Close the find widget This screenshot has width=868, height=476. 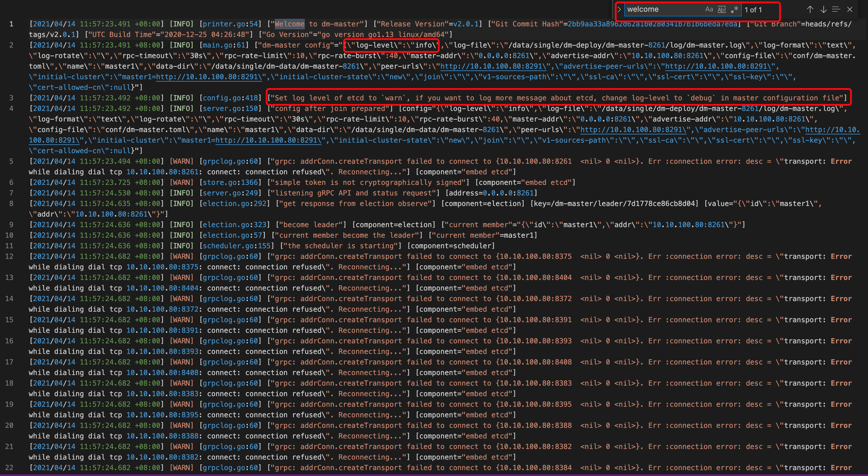tap(850, 9)
